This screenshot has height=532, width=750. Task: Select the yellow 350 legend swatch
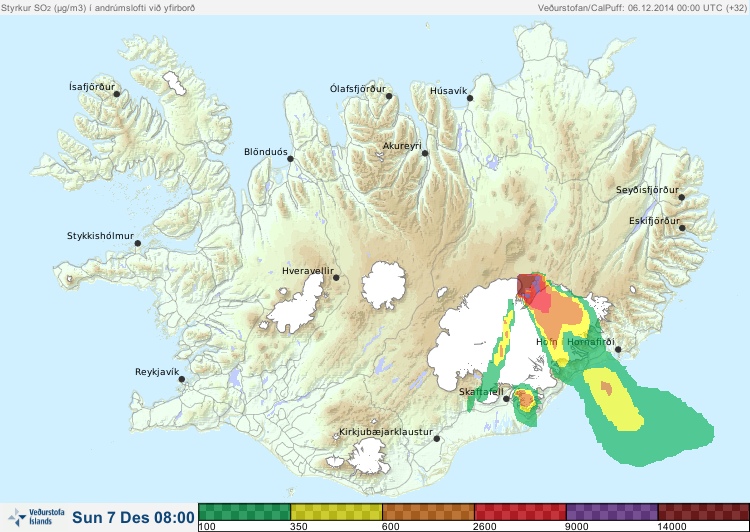[x=336, y=512]
